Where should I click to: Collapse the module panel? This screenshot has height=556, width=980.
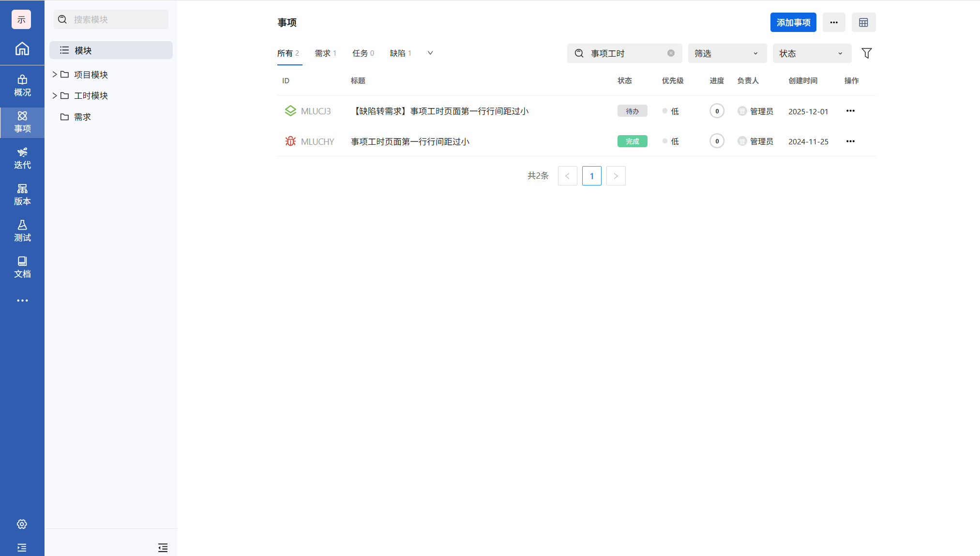(x=163, y=548)
